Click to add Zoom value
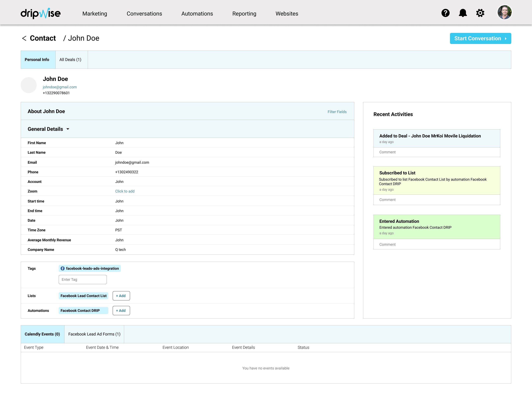The width and height of the screenshot is (532, 402). point(125,191)
